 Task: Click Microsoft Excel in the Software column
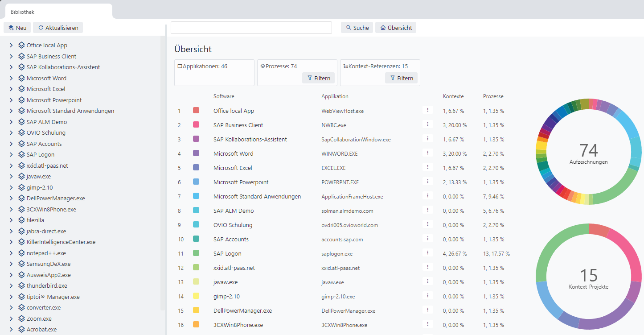click(233, 168)
